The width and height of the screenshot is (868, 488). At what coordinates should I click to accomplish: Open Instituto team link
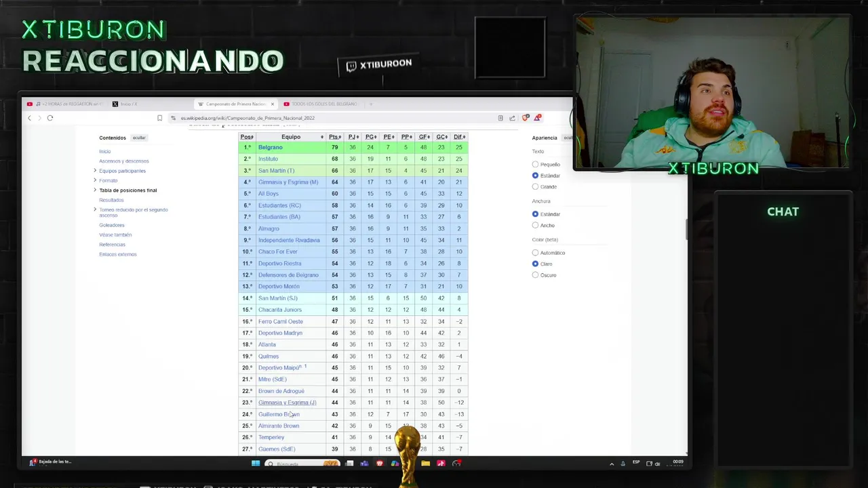pos(268,159)
